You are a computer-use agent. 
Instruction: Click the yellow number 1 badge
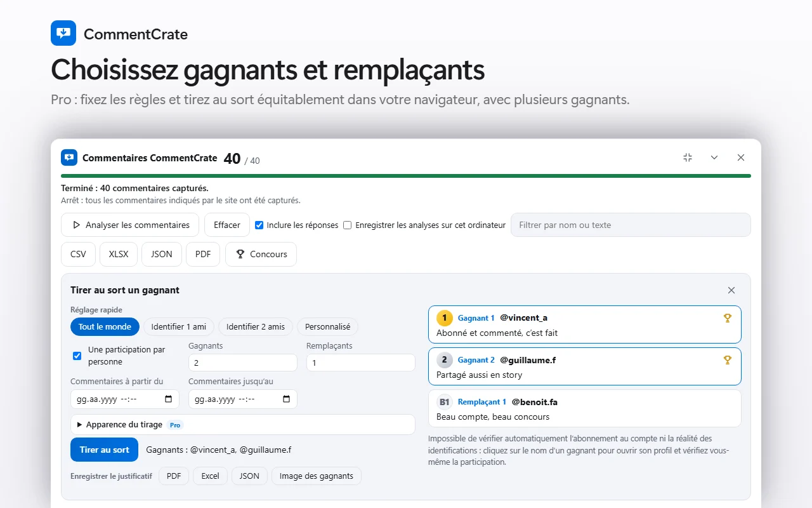tap(445, 317)
